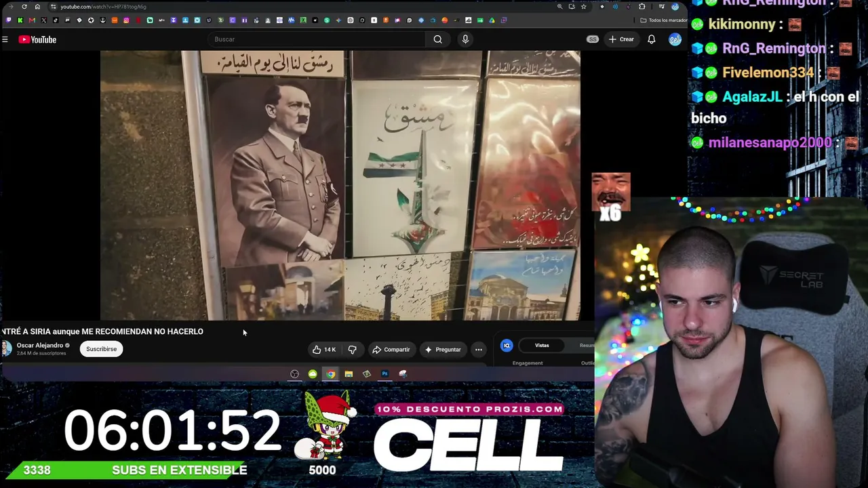Open the three-dot more actions menu
This screenshot has height=488, width=868.
click(479, 350)
